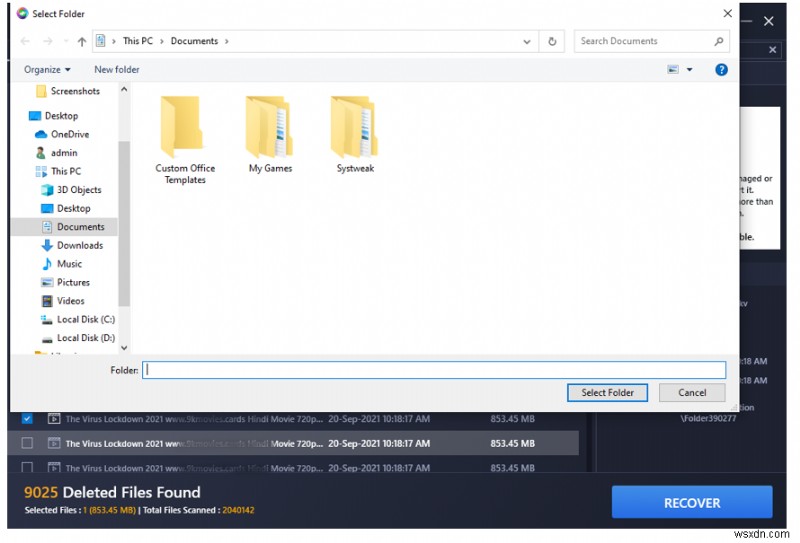Create a New folder
The height and width of the screenshot is (543, 800).
117,69
